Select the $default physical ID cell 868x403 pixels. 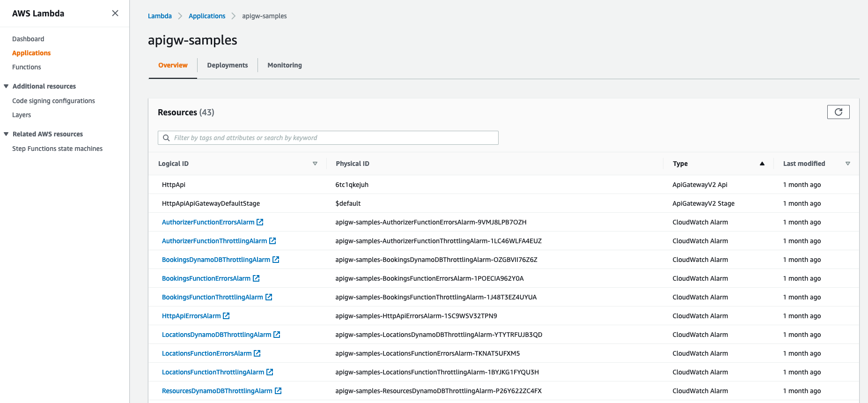point(348,203)
